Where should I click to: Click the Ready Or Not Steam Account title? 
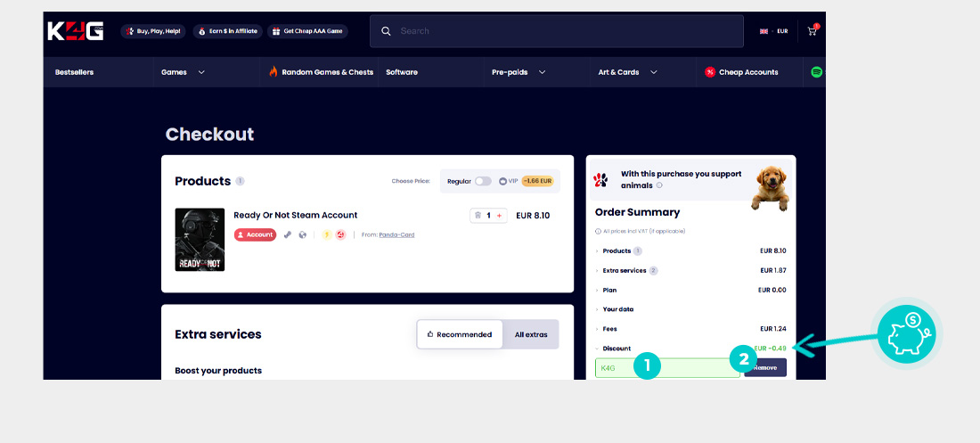point(296,215)
